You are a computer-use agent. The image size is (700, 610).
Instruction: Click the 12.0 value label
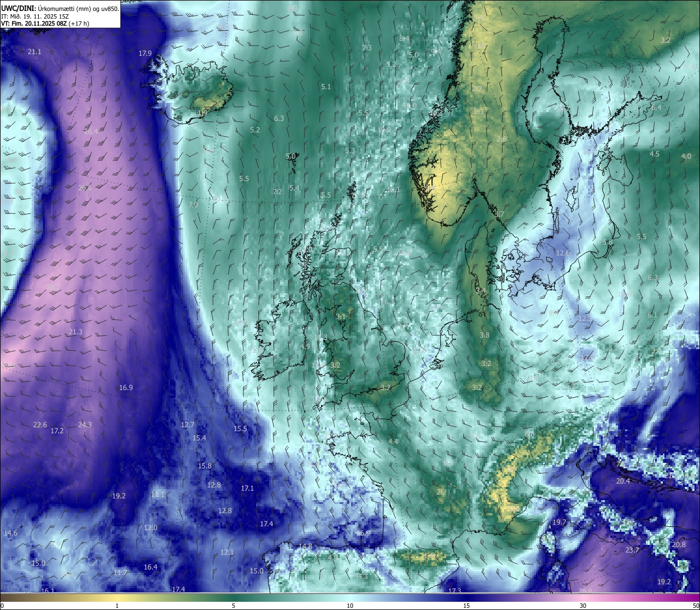150,528
